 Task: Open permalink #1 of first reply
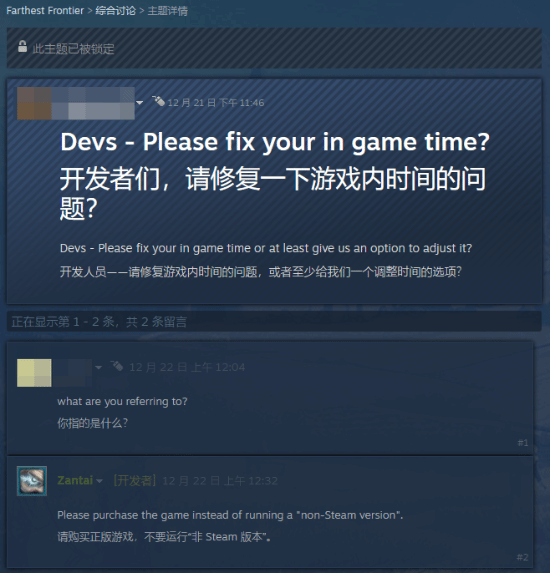523,443
